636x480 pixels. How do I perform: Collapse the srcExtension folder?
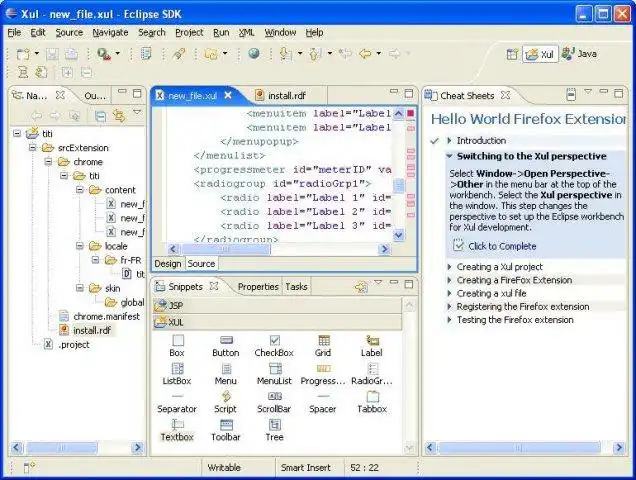[x=33, y=148]
